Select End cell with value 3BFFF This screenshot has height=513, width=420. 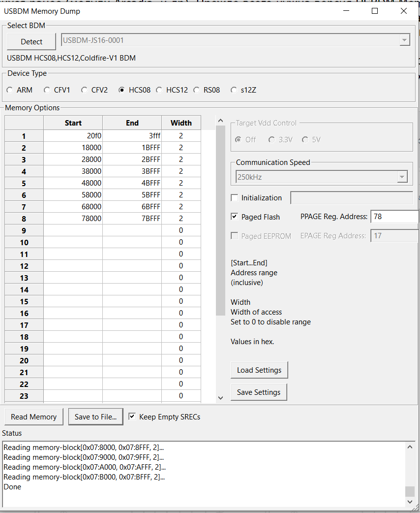132,171
